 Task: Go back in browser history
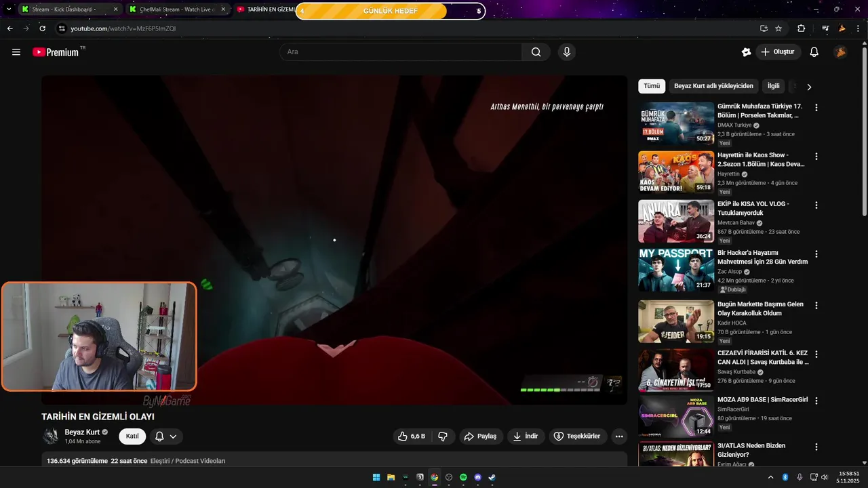point(9,28)
